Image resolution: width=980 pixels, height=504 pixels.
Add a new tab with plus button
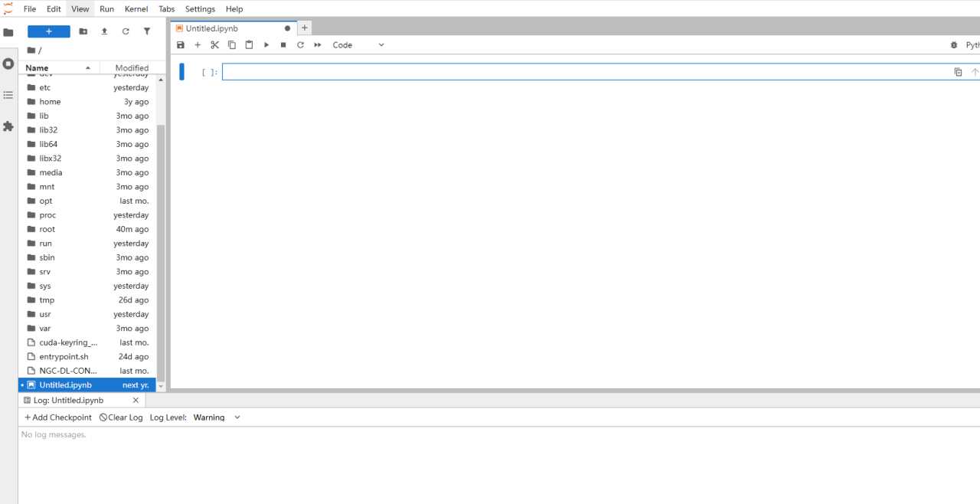click(304, 28)
